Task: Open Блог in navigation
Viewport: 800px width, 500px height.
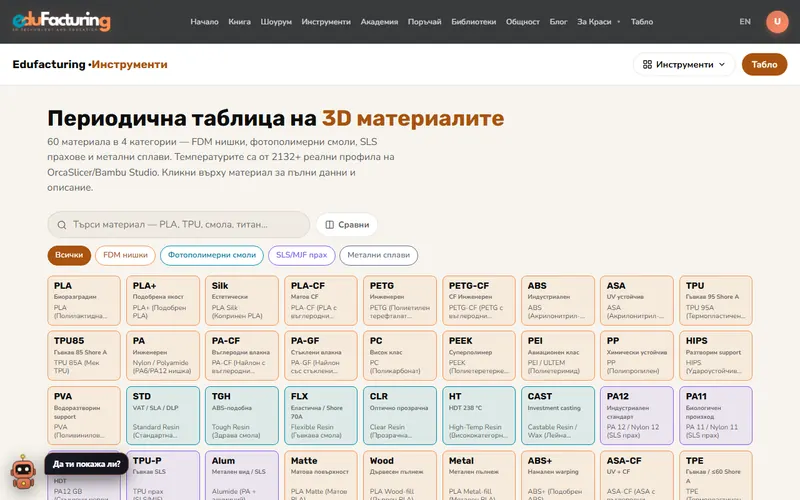Action: click(558, 21)
